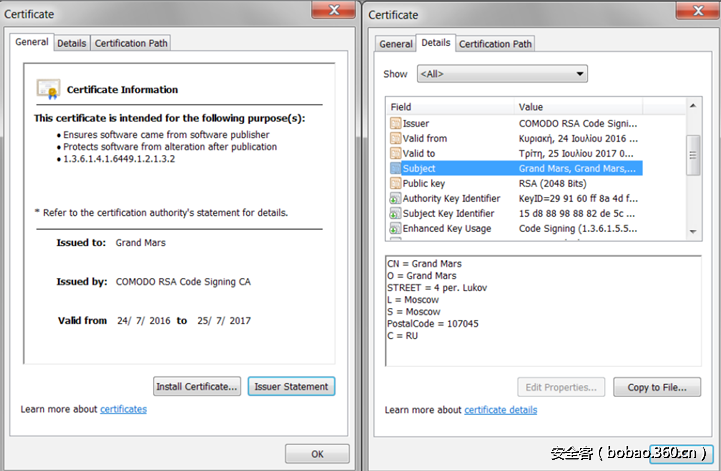Select Details tab in right Certificate window

435,43
